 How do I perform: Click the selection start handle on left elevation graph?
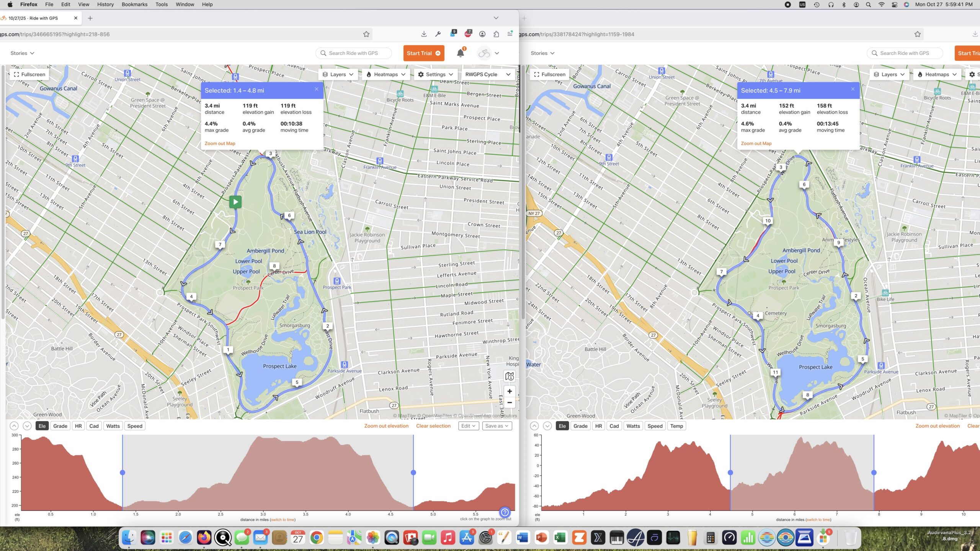(x=122, y=473)
